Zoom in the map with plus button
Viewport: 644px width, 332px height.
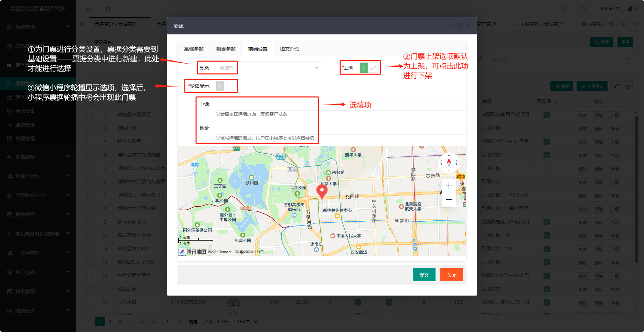[449, 186]
